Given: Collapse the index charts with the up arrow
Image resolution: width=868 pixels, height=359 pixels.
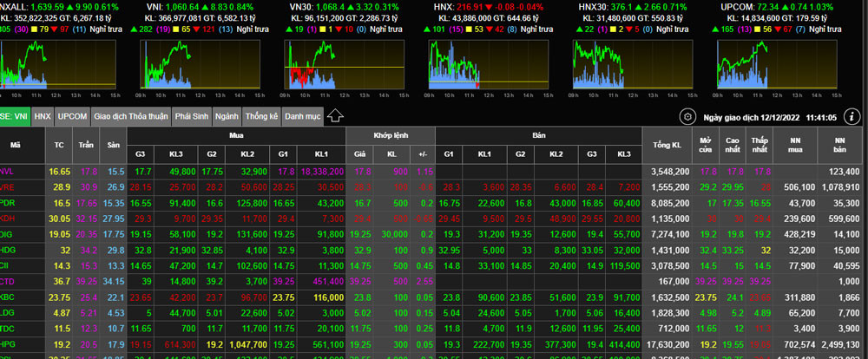Looking at the screenshot, I should click(337, 115).
